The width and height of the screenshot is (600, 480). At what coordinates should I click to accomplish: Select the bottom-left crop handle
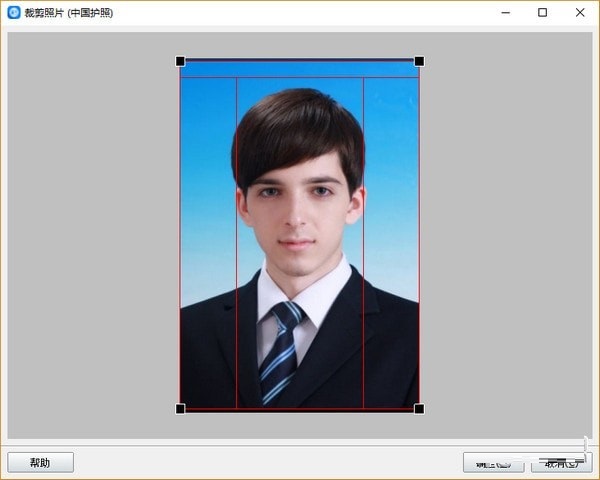point(180,408)
